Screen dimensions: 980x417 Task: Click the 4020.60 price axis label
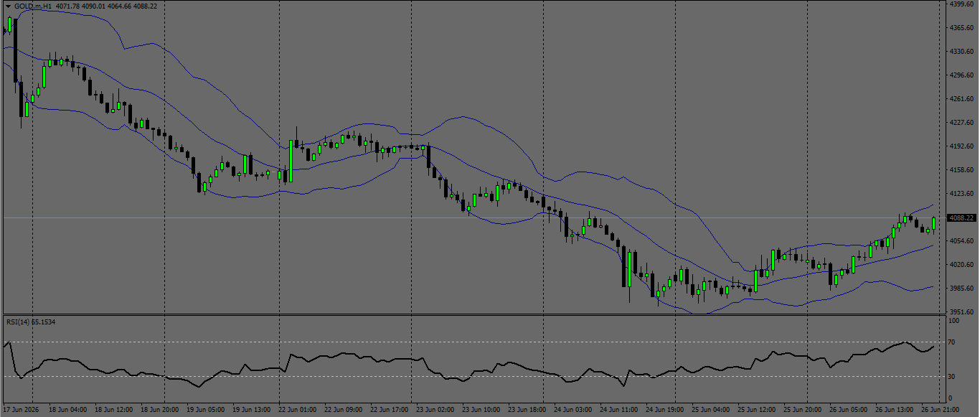961,265
